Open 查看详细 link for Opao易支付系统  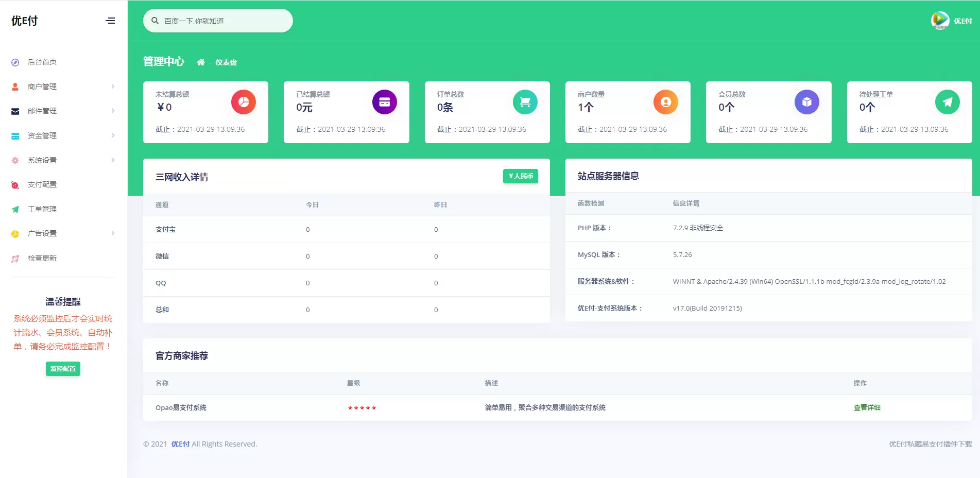[x=867, y=407]
